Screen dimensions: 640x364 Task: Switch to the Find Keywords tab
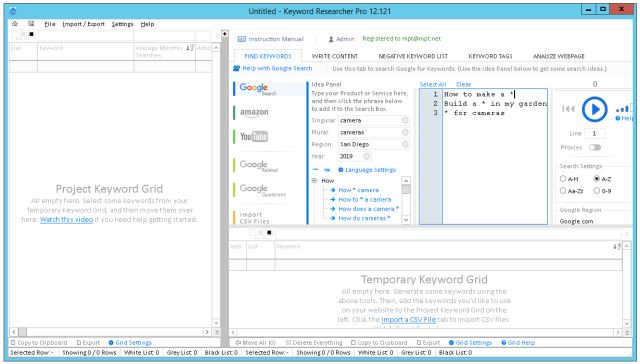point(268,56)
